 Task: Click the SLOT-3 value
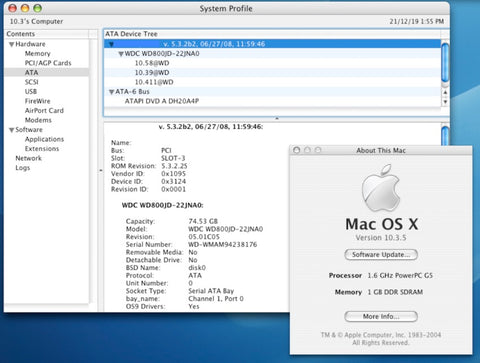pyautogui.click(x=173, y=158)
